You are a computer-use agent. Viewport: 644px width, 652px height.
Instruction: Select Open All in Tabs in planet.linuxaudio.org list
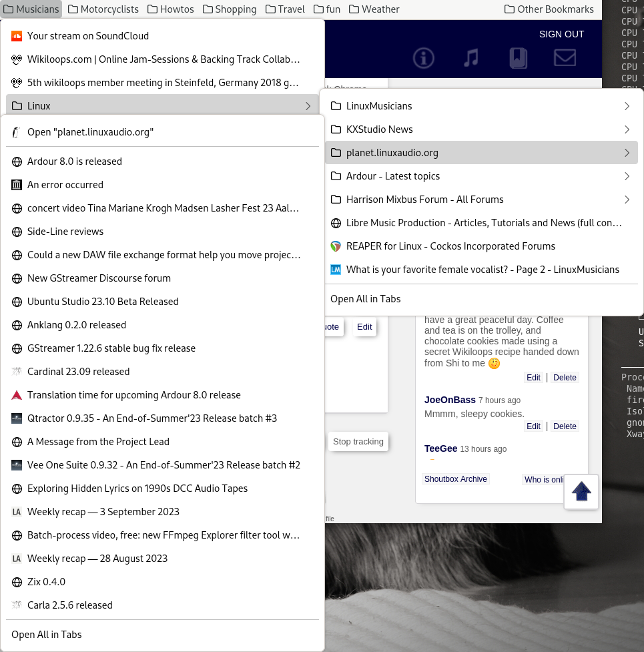pyautogui.click(x=163, y=635)
